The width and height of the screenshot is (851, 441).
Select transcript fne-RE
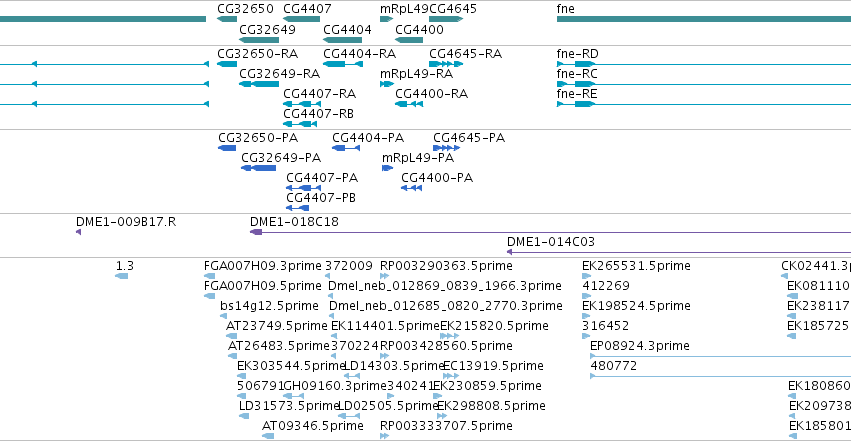click(577, 94)
